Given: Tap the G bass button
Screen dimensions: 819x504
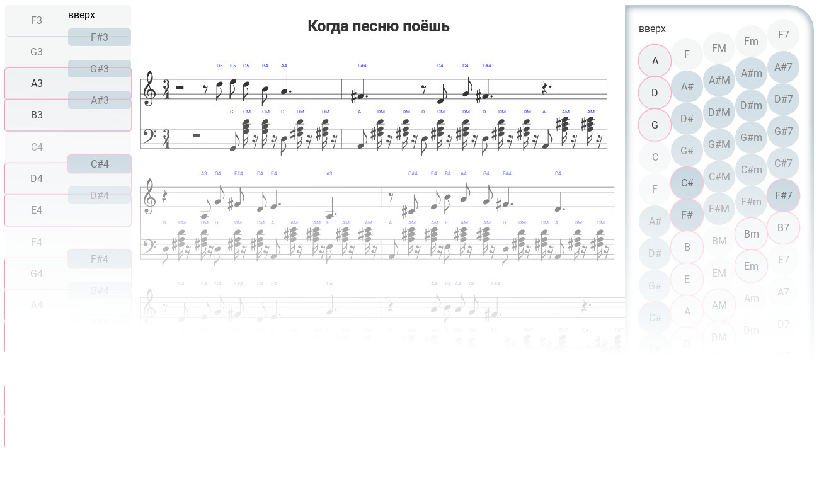Looking at the screenshot, I should pyautogui.click(x=655, y=125).
